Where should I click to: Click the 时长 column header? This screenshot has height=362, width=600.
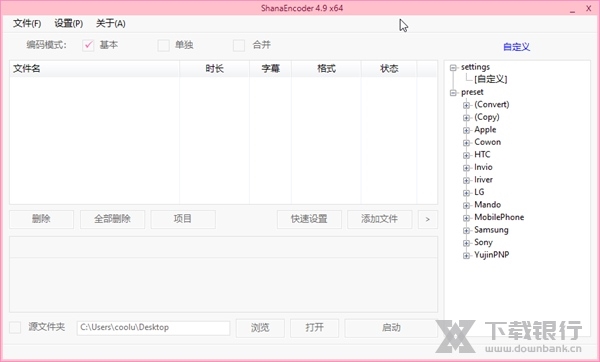(214, 69)
